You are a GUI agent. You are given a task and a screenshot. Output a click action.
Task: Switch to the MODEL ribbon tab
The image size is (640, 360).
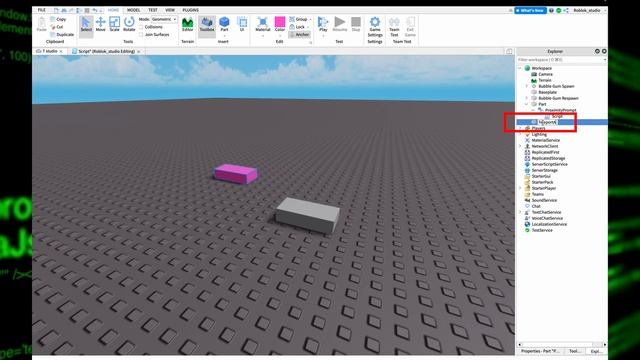tap(133, 10)
